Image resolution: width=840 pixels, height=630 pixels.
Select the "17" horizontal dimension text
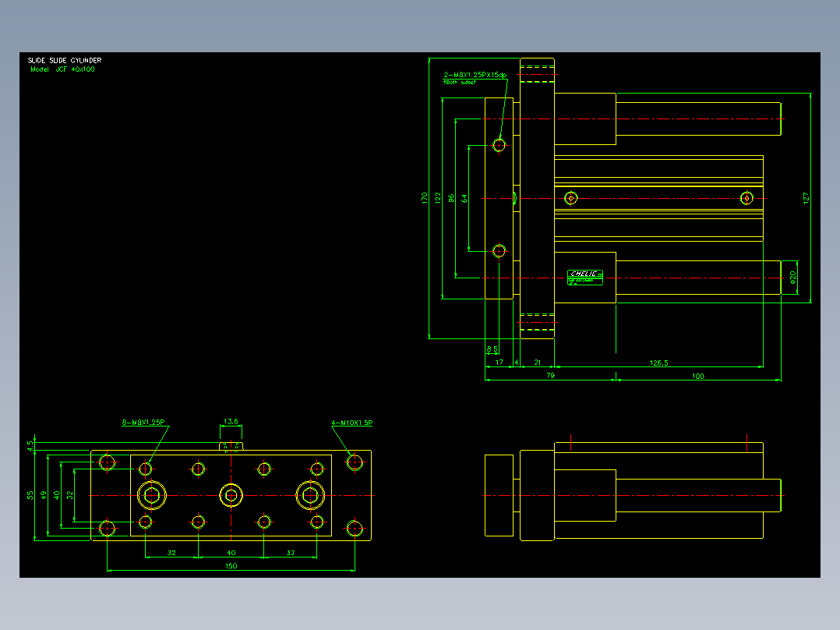pos(499,363)
